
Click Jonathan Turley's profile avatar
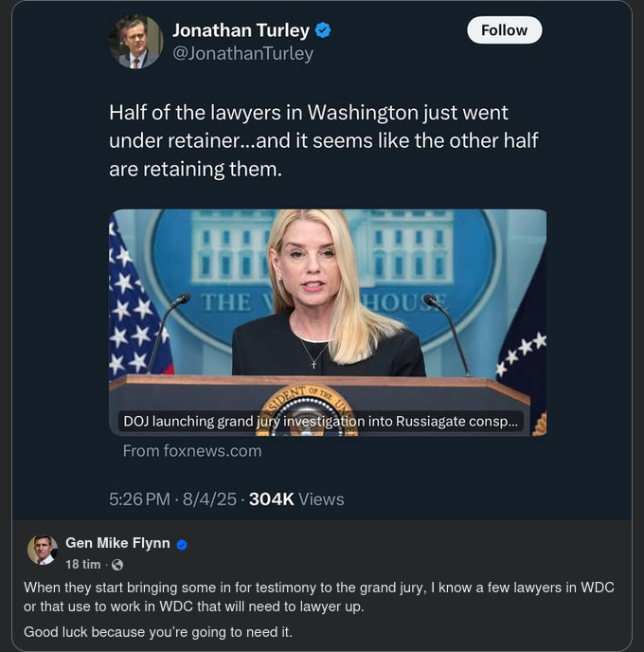(135, 42)
